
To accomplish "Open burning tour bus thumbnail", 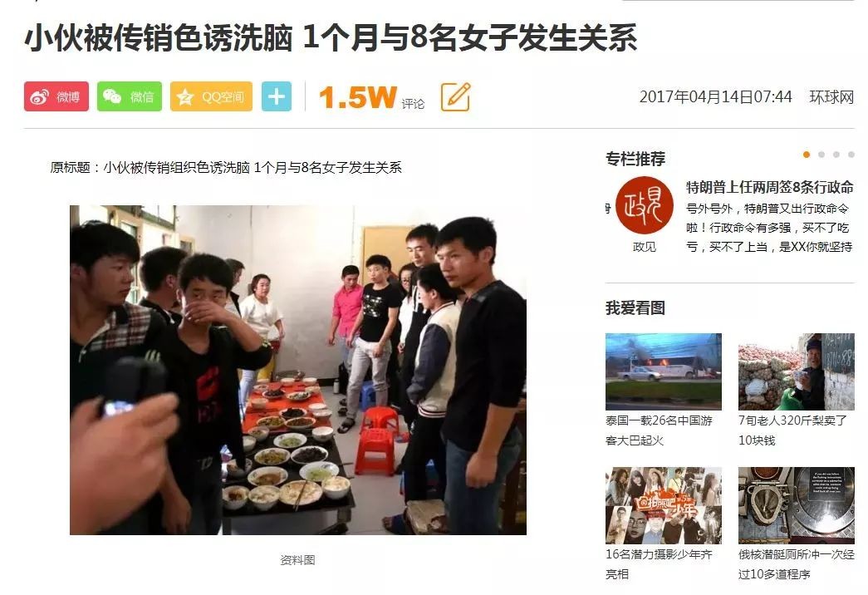I will pyautogui.click(x=663, y=371).
